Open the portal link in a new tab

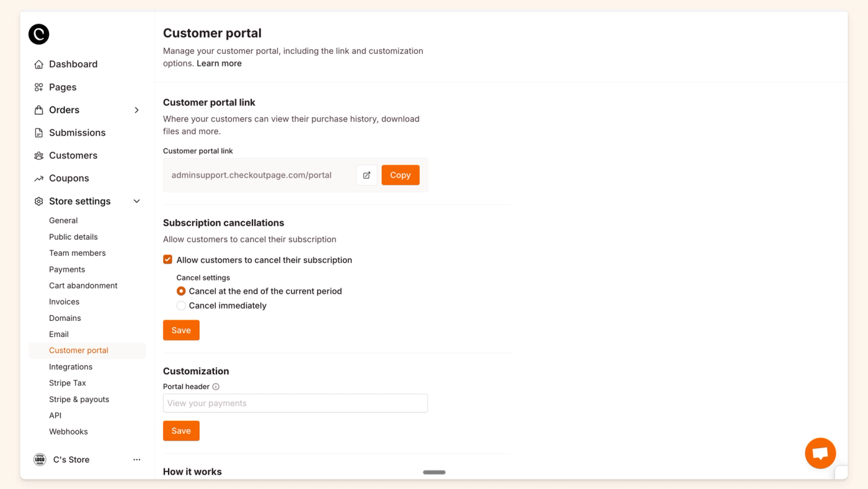click(366, 175)
